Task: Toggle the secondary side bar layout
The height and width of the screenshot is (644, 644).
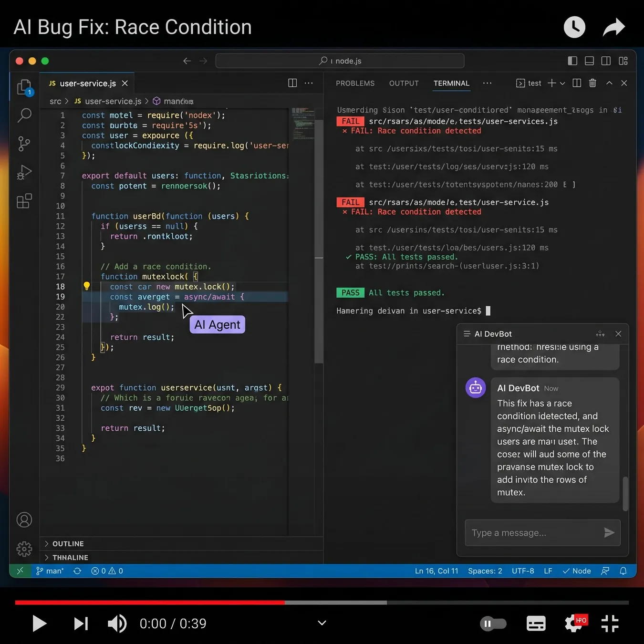Action: point(606,61)
